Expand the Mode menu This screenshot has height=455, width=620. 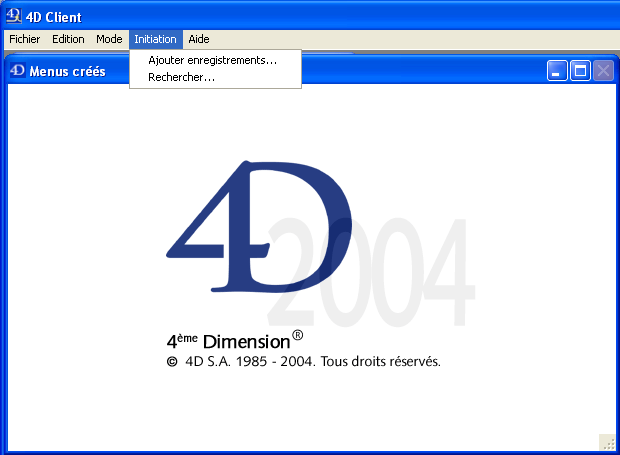pyautogui.click(x=109, y=39)
